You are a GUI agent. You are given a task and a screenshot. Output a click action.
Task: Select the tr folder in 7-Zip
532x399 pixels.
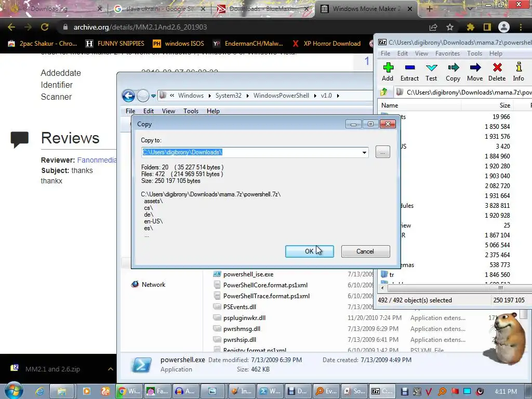[388, 274]
